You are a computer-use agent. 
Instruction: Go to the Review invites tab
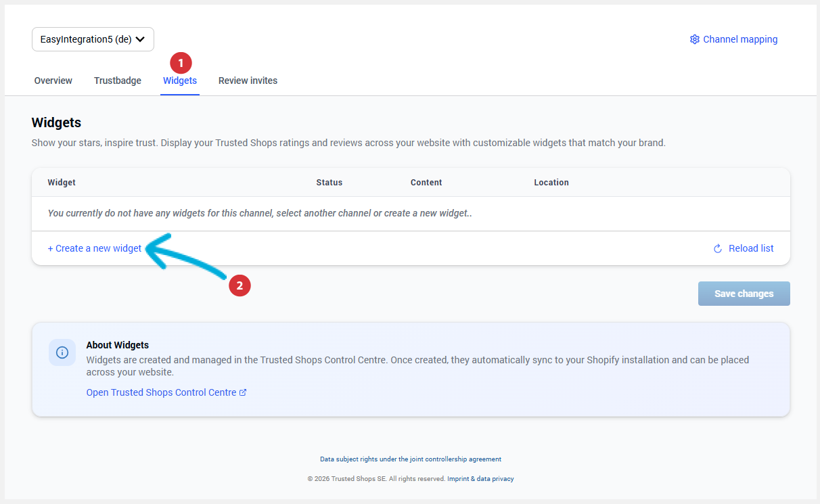(x=248, y=81)
